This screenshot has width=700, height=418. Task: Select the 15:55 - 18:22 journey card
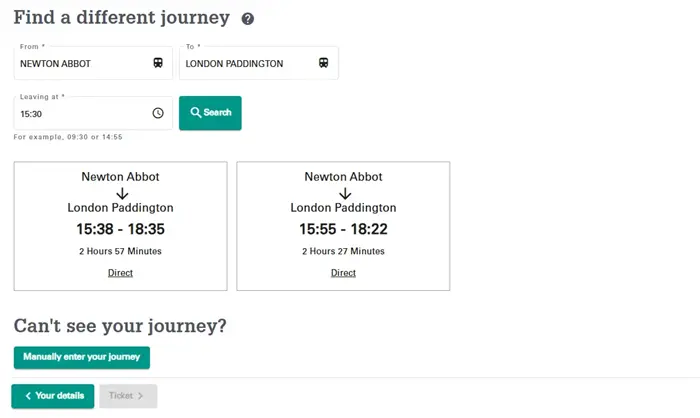click(343, 226)
